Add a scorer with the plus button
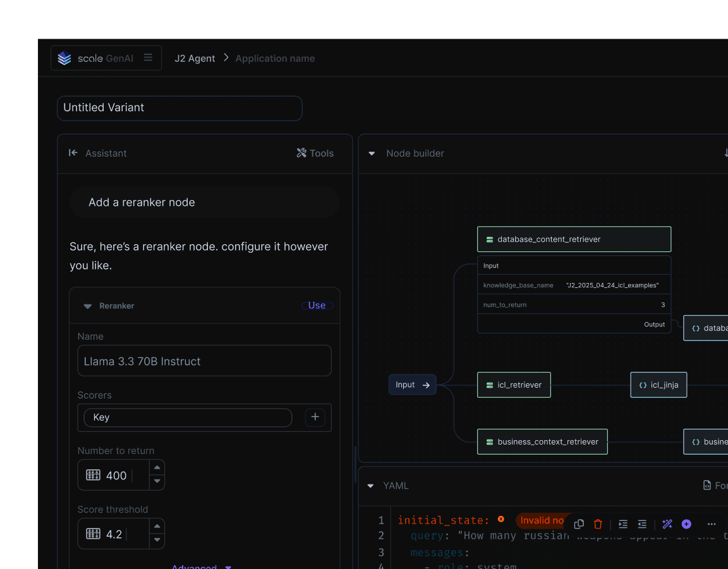Screen dimensions: 728x569 [x=315, y=417]
